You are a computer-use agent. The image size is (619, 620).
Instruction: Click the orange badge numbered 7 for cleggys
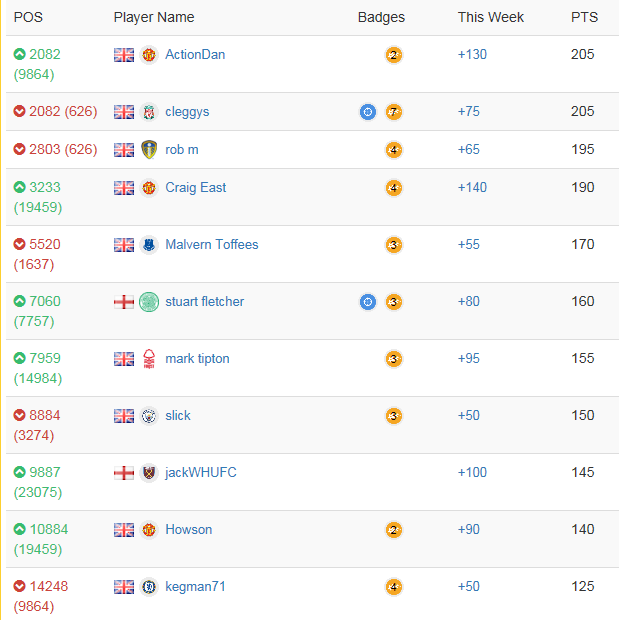pos(393,112)
